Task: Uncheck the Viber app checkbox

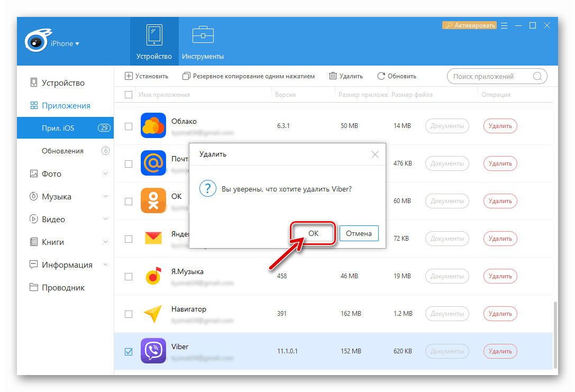Action: coord(129,352)
